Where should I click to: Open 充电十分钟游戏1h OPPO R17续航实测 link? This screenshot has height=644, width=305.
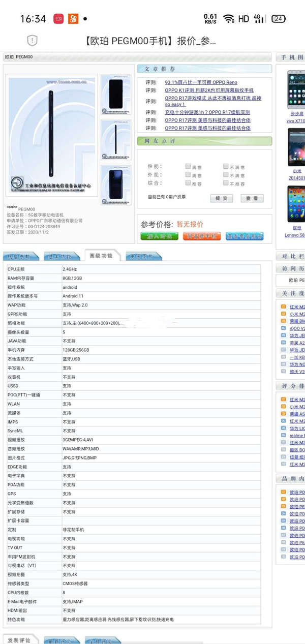pos(207,112)
